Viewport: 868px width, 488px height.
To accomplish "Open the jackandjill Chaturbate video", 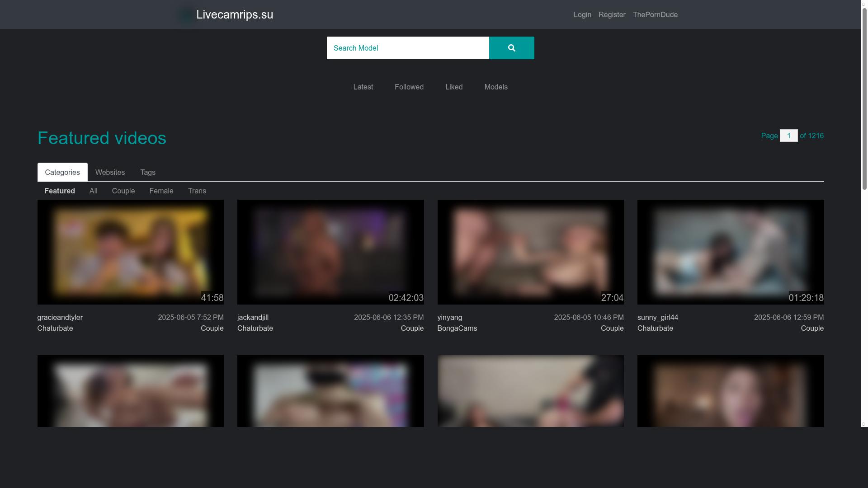I will [330, 252].
